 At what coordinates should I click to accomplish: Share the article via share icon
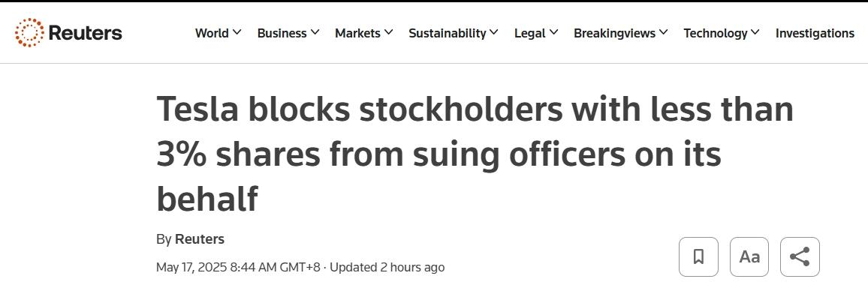[800, 256]
